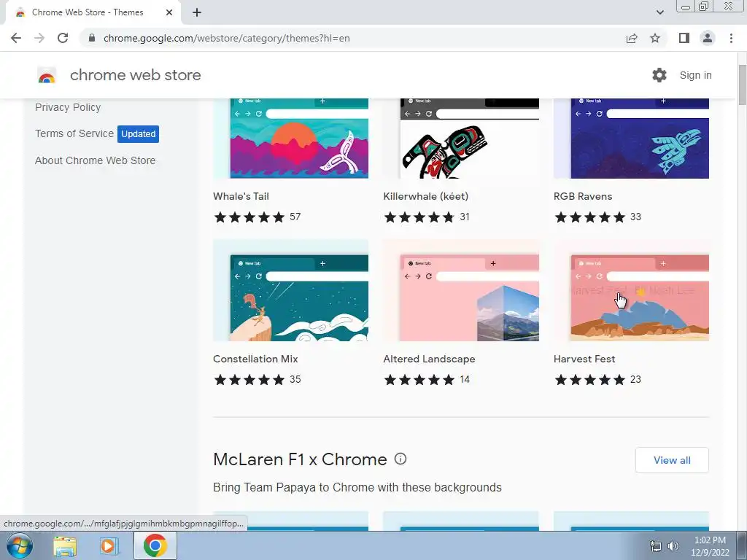Click the forward navigation arrow

tap(39, 38)
